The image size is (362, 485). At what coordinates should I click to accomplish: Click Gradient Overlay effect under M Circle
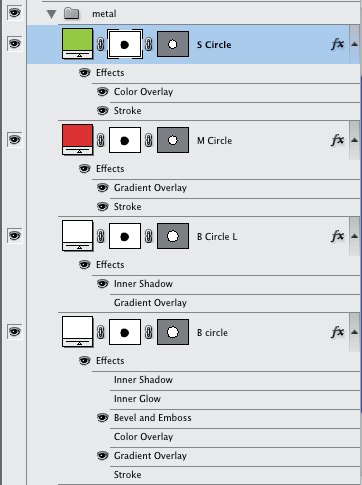[150, 188]
